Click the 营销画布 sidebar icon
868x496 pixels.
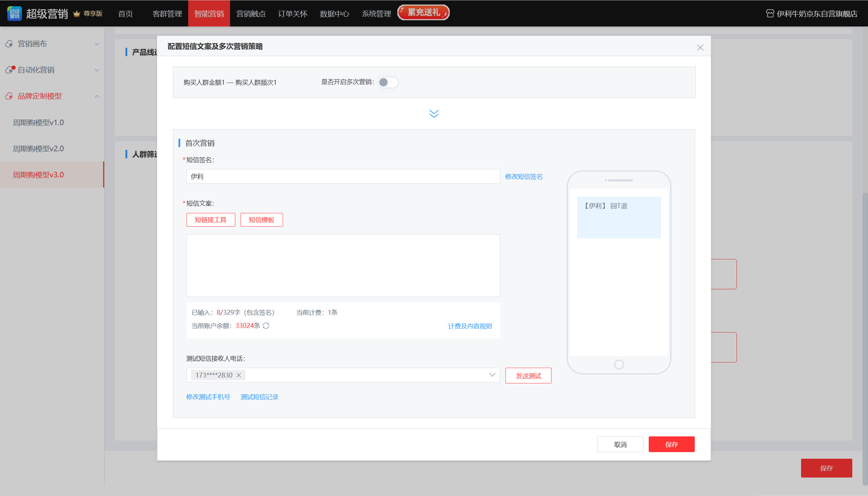[x=9, y=44]
